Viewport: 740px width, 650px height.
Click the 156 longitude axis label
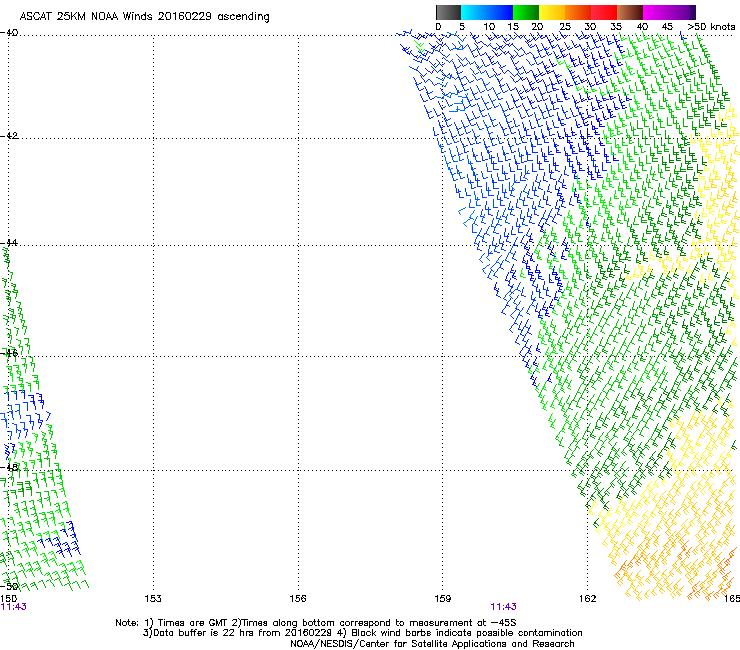coord(298,599)
